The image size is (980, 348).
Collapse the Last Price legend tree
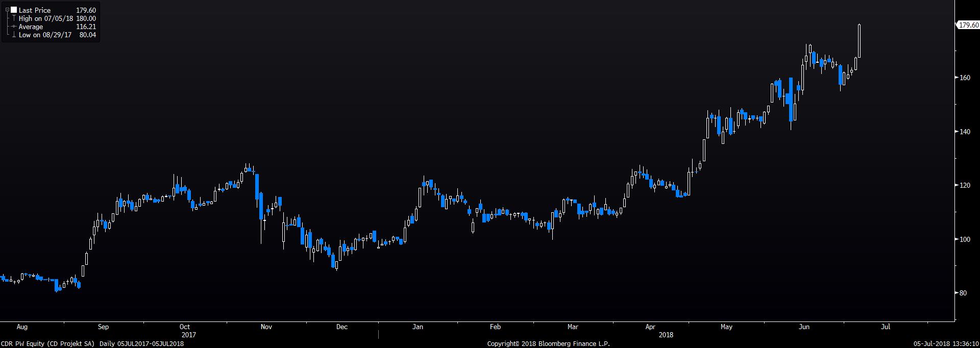pyautogui.click(x=7, y=10)
